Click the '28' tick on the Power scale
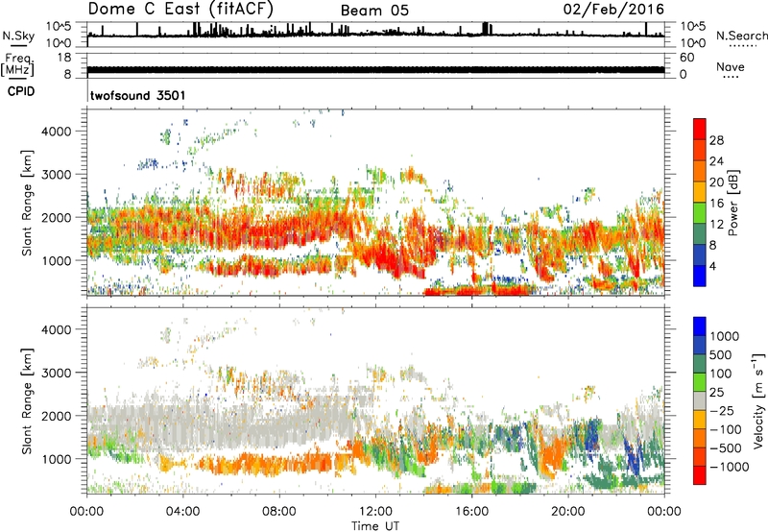Screen dimensions: 768x532 point(716,140)
